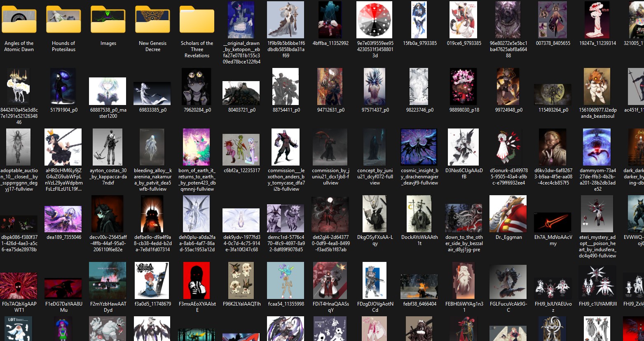The image size is (644, 341).
Task: Select the f3a0d5_11748679 image thumbnail
Action: click(x=152, y=280)
